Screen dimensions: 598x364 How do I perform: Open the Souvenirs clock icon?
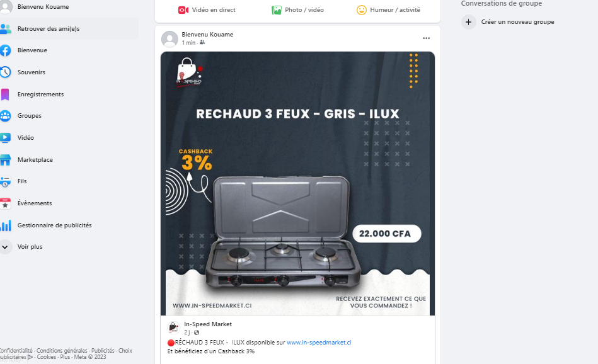(5, 72)
